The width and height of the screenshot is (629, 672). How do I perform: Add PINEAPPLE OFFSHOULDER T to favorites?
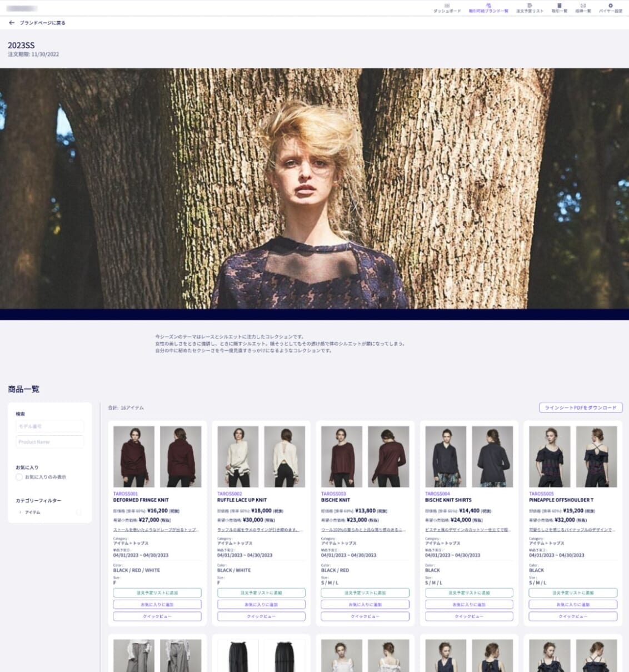click(x=573, y=605)
